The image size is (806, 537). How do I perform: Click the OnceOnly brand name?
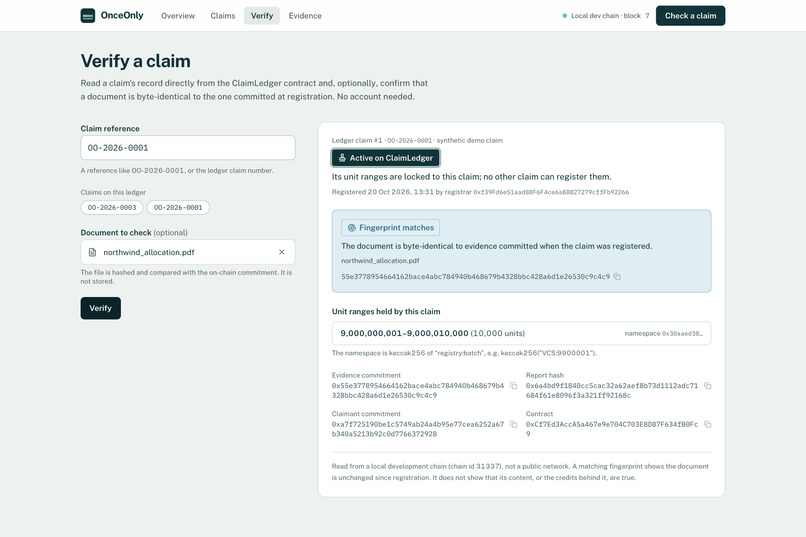point(122,15)
